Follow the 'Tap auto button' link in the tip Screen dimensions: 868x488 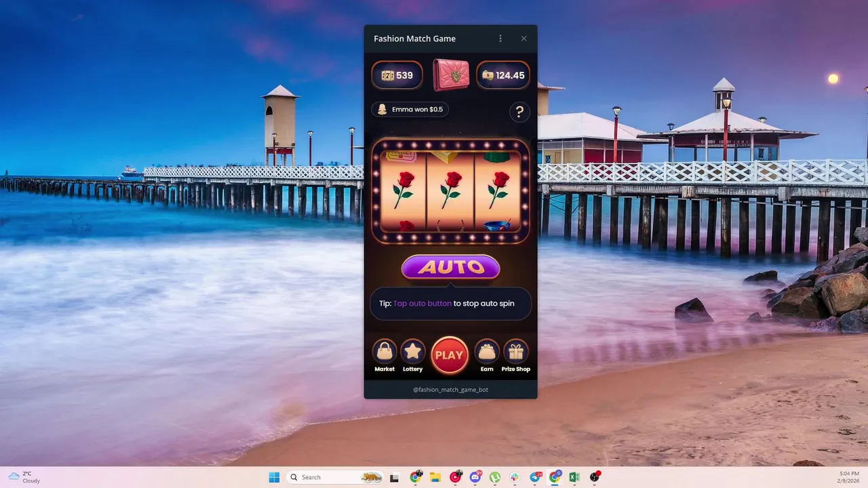point(422,304)
